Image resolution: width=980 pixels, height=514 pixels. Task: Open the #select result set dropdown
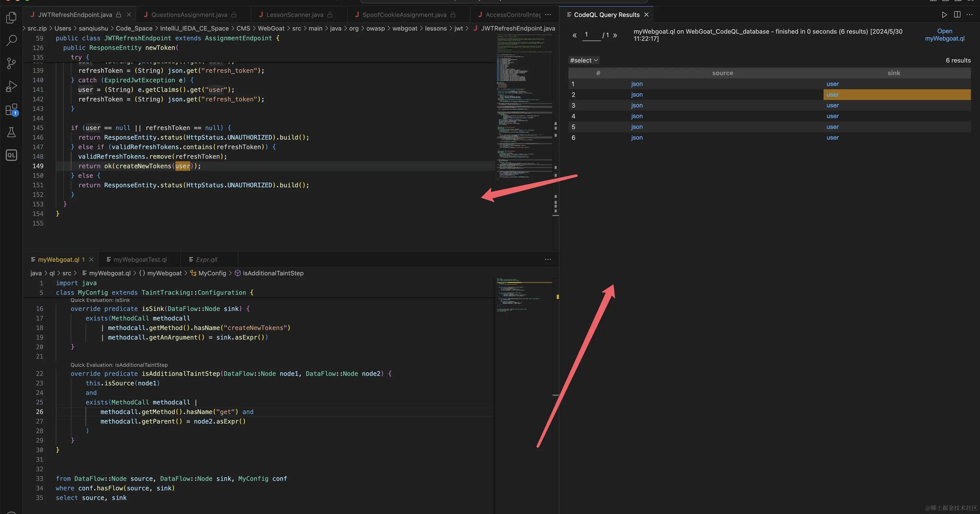pos(584,60)
